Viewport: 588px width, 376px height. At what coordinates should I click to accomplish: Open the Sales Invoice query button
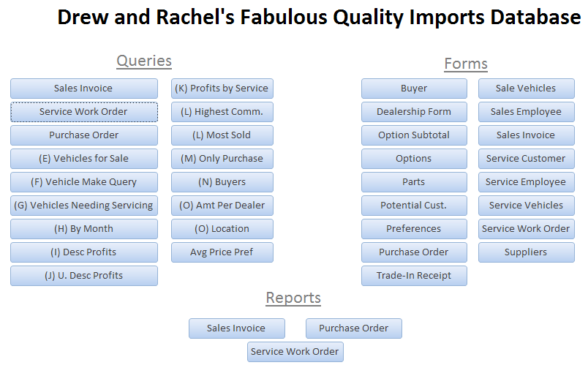83,89
